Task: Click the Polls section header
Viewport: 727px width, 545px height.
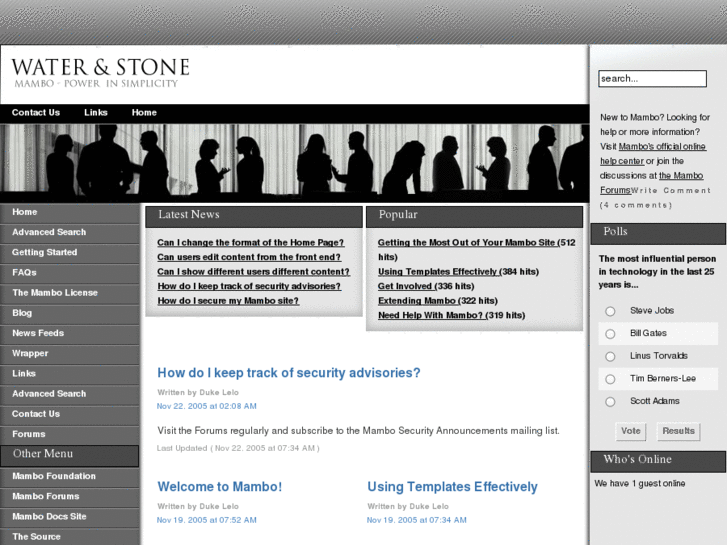Action: click(658, 233)
